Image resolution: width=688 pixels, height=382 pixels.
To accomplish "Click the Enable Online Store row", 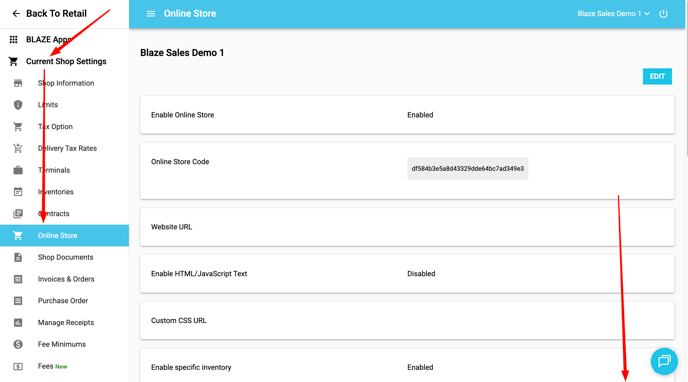I will coord(407,115).
